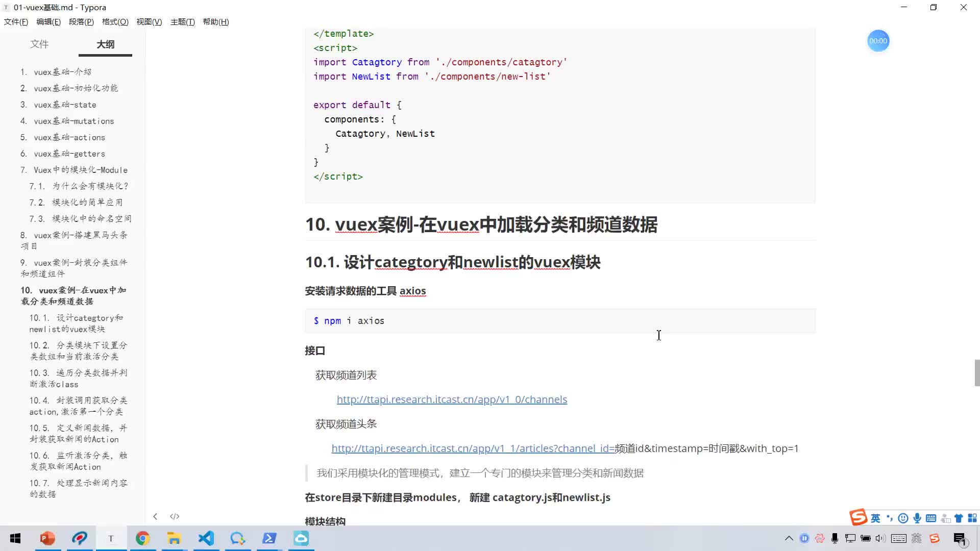Go to outline 9. 封装分类组件和频道组件
Viewport: 980px width, 551px height.
pyautogui.click(x=73, y=268)
